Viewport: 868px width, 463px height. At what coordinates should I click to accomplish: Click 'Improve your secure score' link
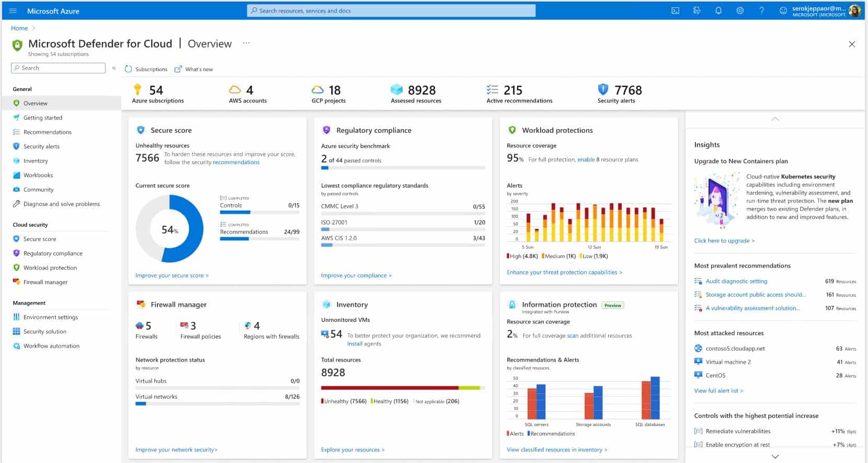[172, 275]
